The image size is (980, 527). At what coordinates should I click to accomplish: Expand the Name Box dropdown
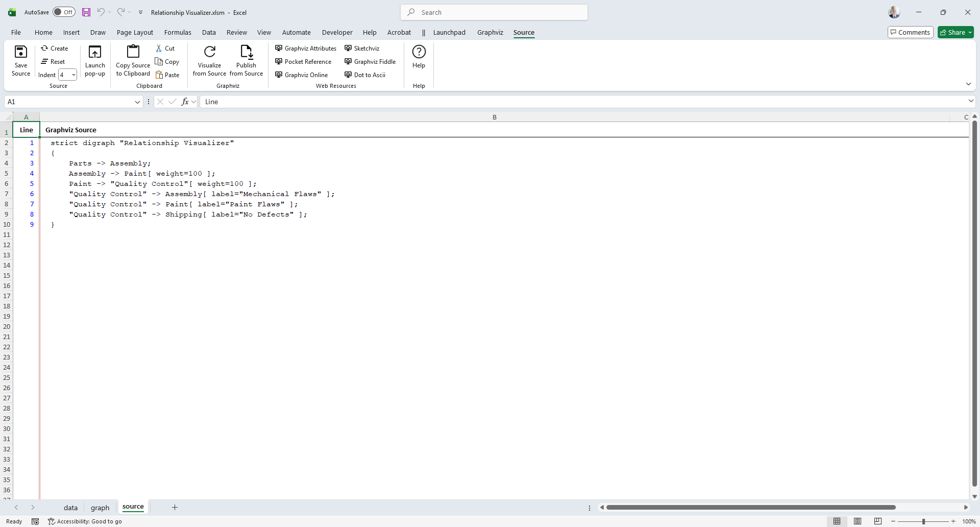(137, 102)
